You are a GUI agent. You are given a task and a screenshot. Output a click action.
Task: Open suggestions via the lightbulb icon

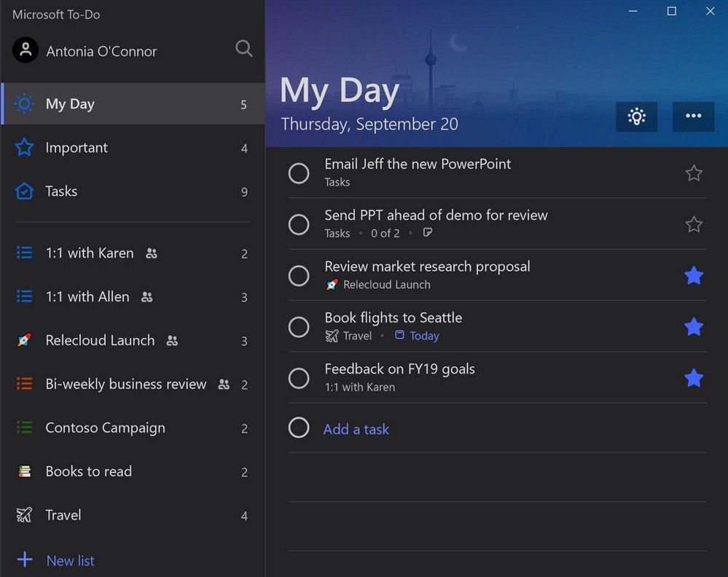point(636,117)
